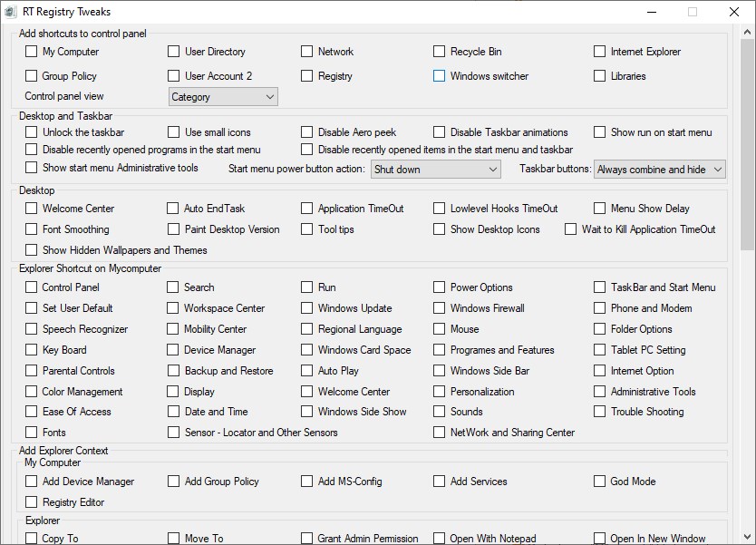Check Show run on start menu
Screen dimensions: 756x545
coord(599,131)
